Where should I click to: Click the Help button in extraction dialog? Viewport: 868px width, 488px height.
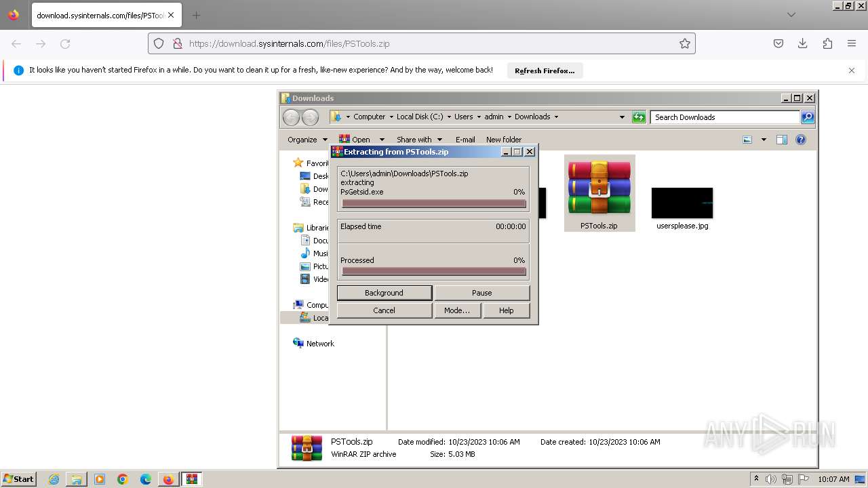506,310
